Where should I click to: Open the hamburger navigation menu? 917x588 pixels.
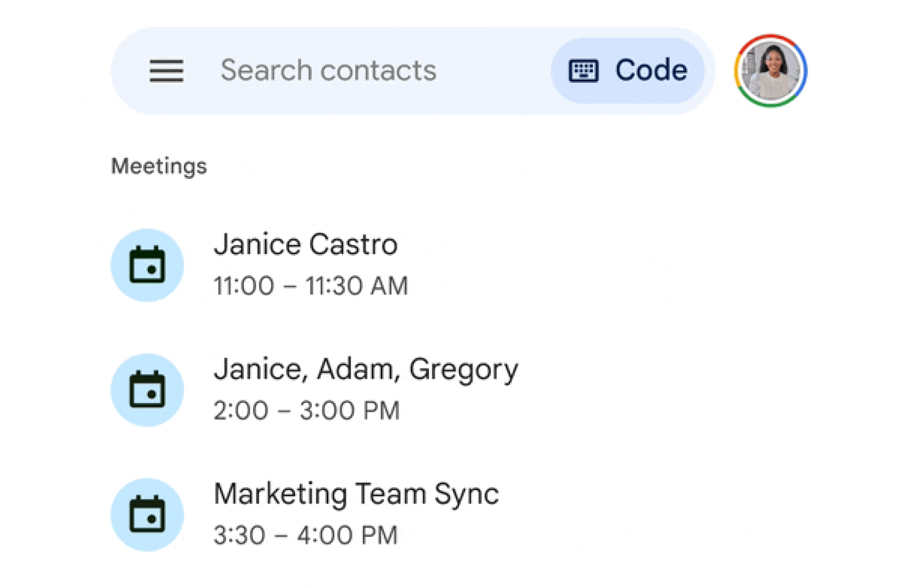[x=166, y=71]
